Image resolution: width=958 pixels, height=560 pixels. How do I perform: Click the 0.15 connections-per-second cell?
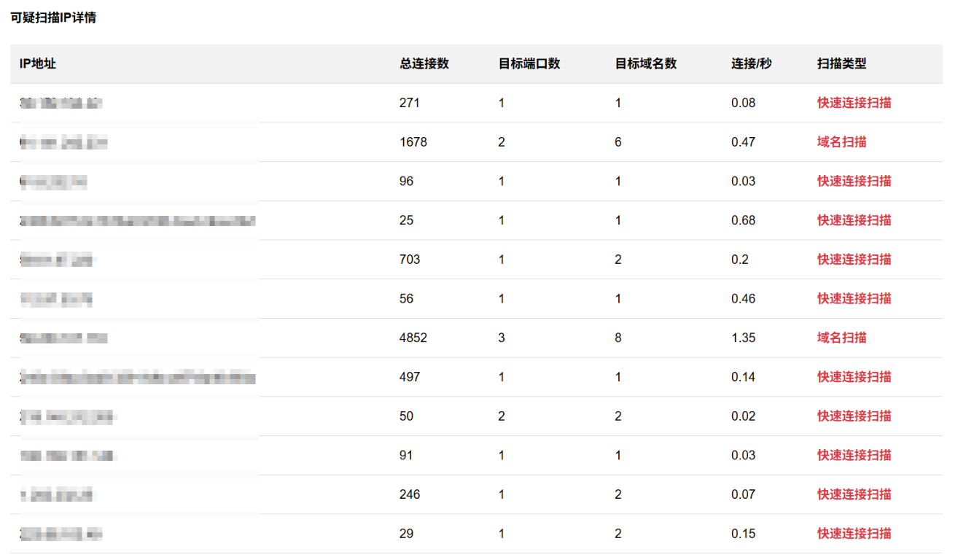pyautogui.click(x=743, y=534)
